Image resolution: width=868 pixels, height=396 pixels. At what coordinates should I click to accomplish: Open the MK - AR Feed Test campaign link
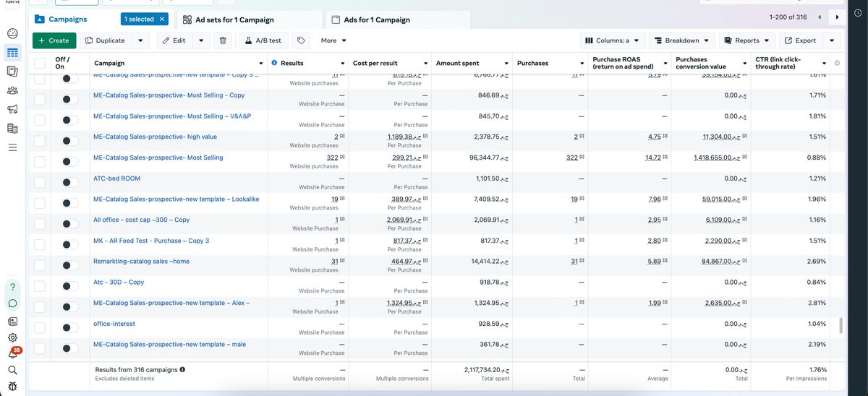pyautogui.click(x=151, y=241)
